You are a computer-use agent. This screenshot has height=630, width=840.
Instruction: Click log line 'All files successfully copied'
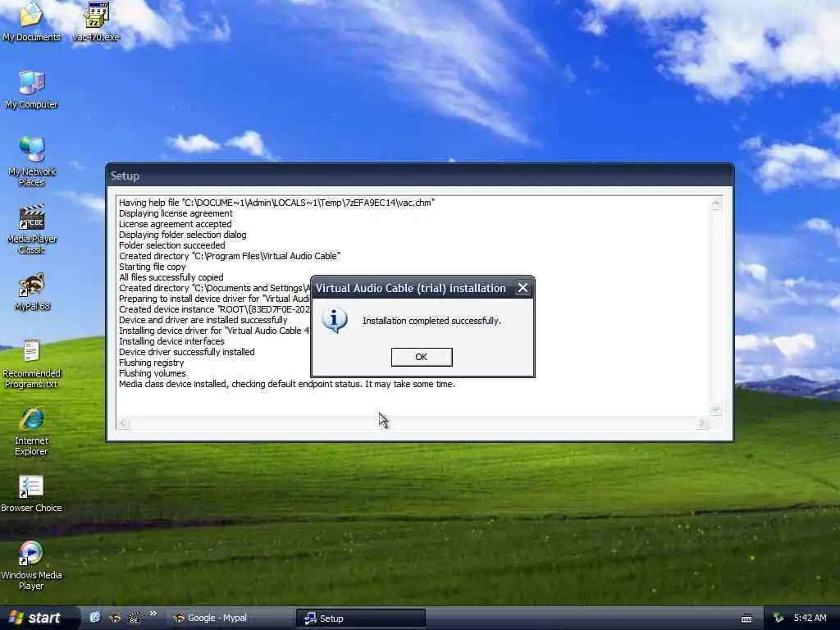click(171, 277)
